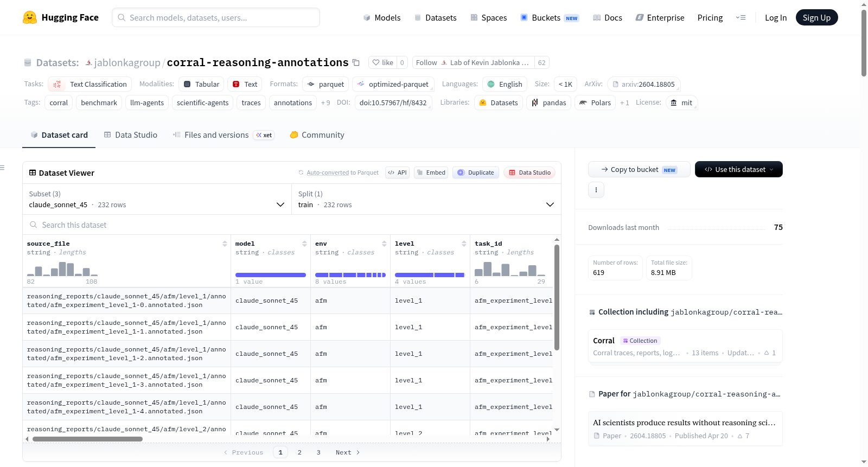Open the Corral collection card
The image size is (868, 467).
pyautogui.click(x=685, y=347)
